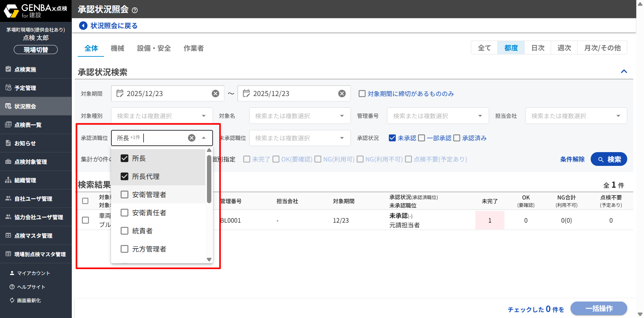Click the 条件解除 link
The image size is (644, 318).
click(572, 159)
